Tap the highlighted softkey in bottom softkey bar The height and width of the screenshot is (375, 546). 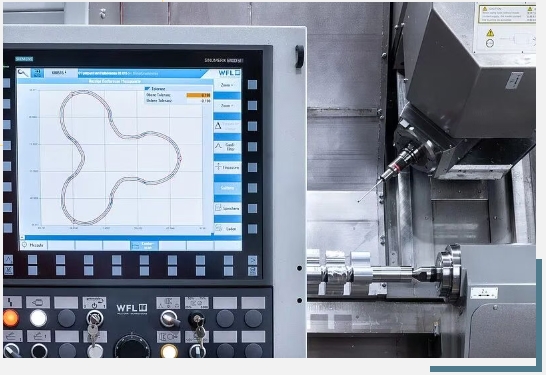point(144,245)
